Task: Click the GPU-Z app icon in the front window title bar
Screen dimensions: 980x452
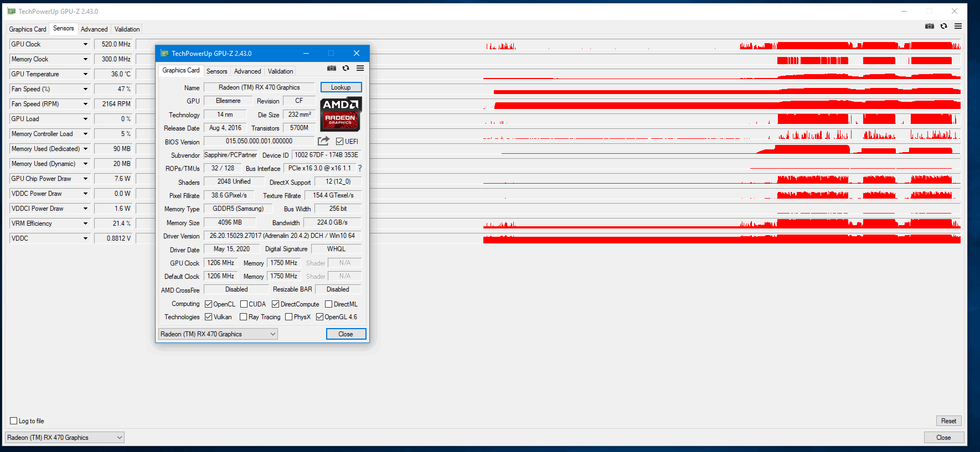Action: [x=164, y=53]
